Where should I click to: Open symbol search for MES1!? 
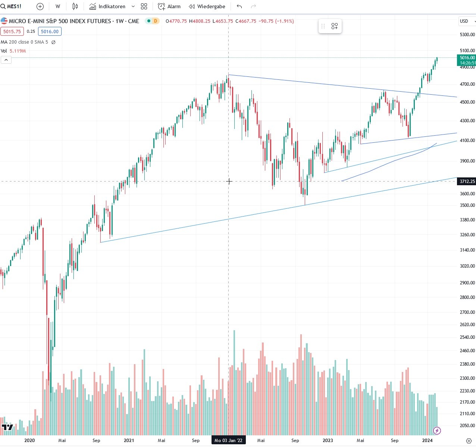11,6
